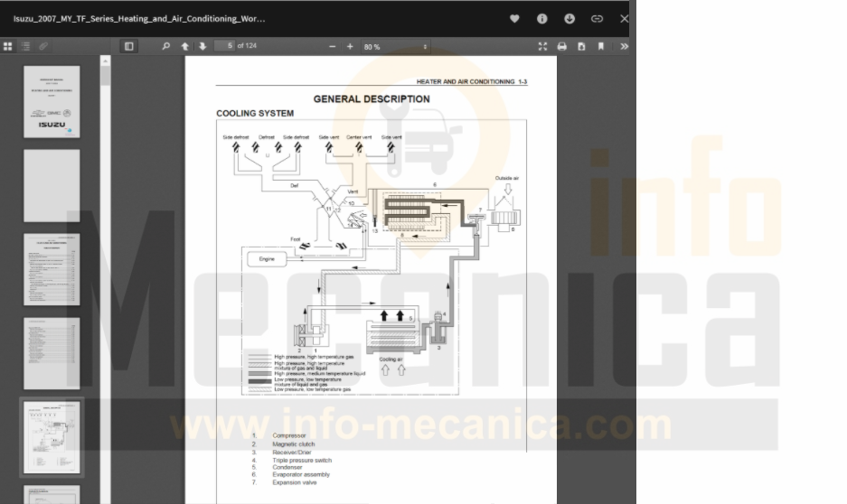
Task: Click the 'Engine' box in diagram
Action: tap(267, 259)
